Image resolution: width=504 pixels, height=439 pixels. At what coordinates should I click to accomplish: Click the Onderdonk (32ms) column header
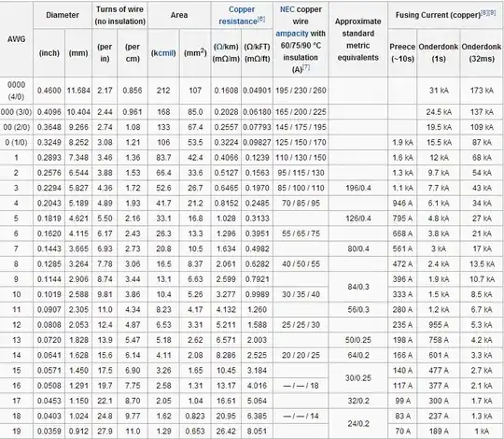coord(482,52)
